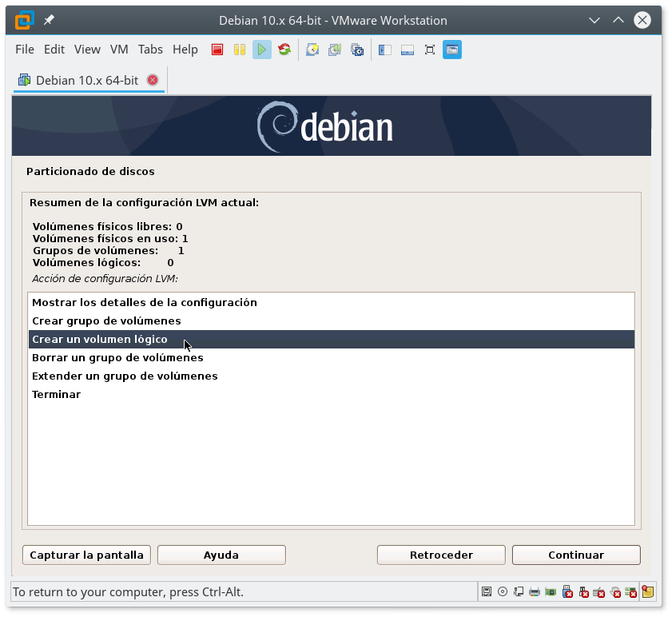672x617 pixels.
Task: Click the blue USB drive status icon
Action: (x=567, y=591)
